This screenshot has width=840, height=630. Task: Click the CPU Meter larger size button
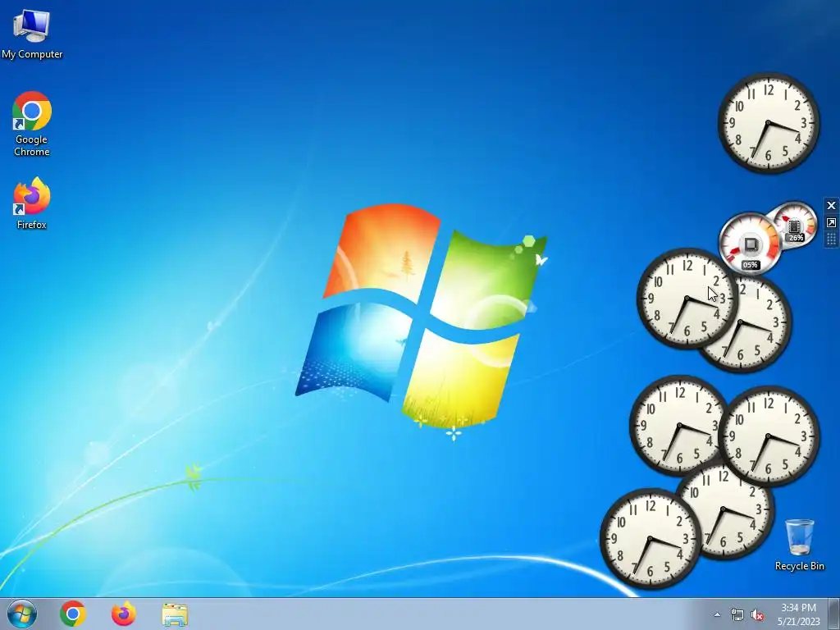coord(831,223)
